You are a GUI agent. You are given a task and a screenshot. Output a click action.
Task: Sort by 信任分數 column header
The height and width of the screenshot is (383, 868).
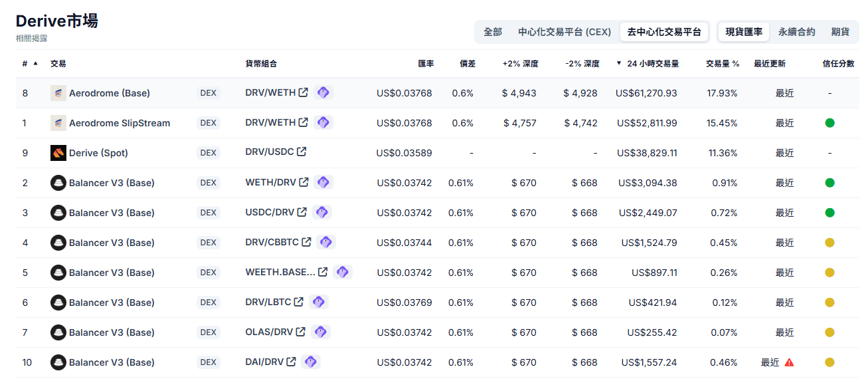pos(838,64)
